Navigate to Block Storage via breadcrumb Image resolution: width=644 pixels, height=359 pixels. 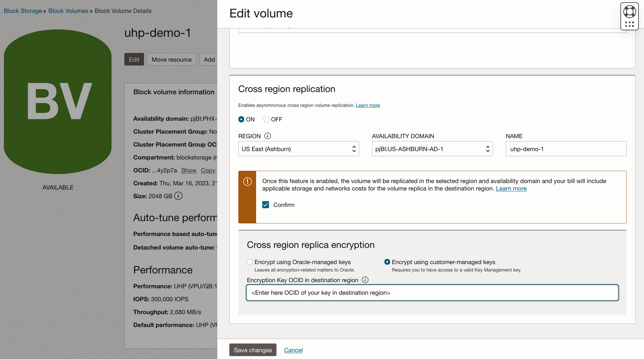click(x=22, y=11)
